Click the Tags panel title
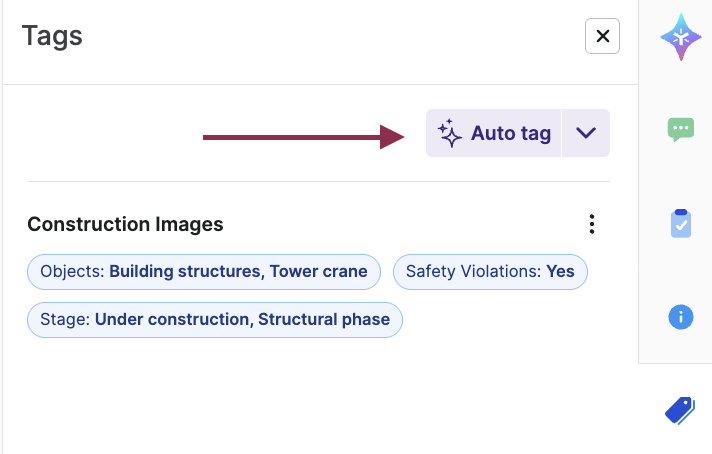Viewport: 712px width, 454px height. [52, 37]
